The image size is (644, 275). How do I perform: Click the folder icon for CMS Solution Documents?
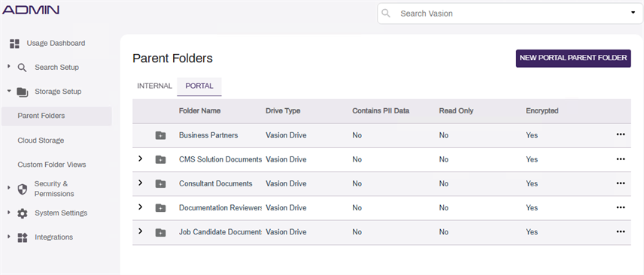(160, 159)
